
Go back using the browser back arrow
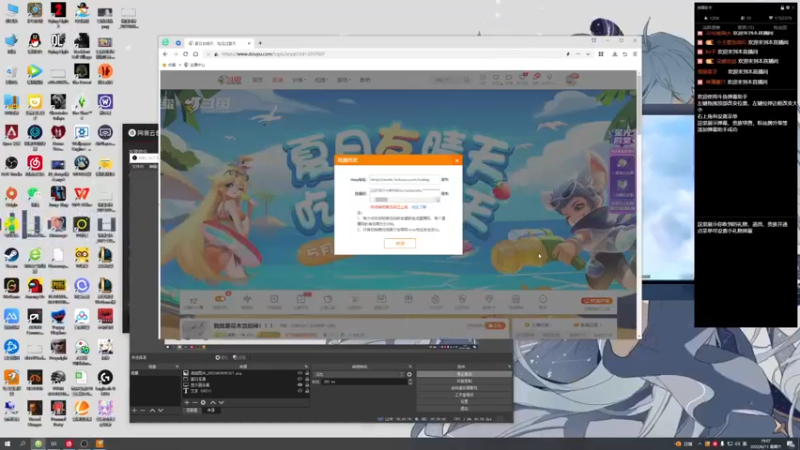(x=165, y=54)
